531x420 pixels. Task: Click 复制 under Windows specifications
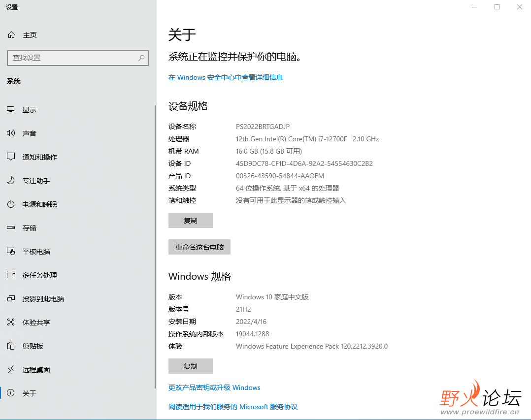[190, 366]
